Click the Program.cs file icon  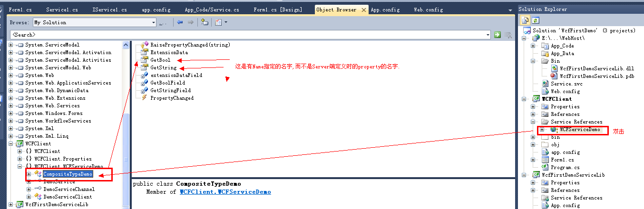[545, 167]
